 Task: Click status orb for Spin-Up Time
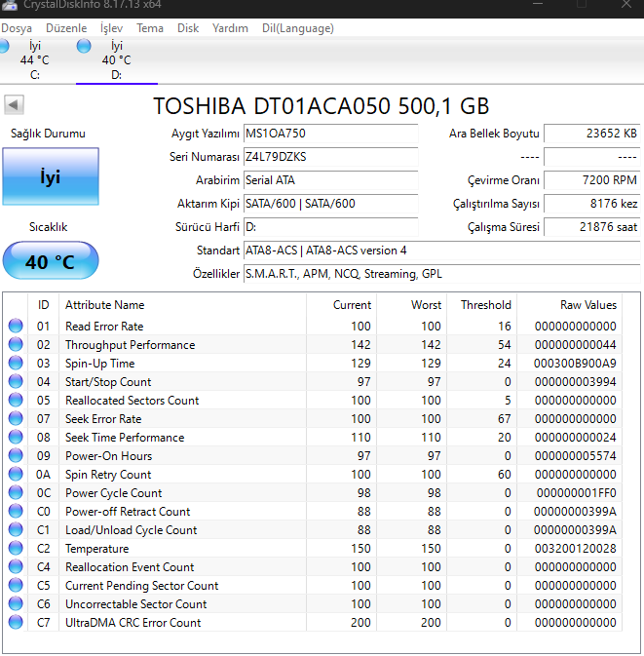click(16, 363)
